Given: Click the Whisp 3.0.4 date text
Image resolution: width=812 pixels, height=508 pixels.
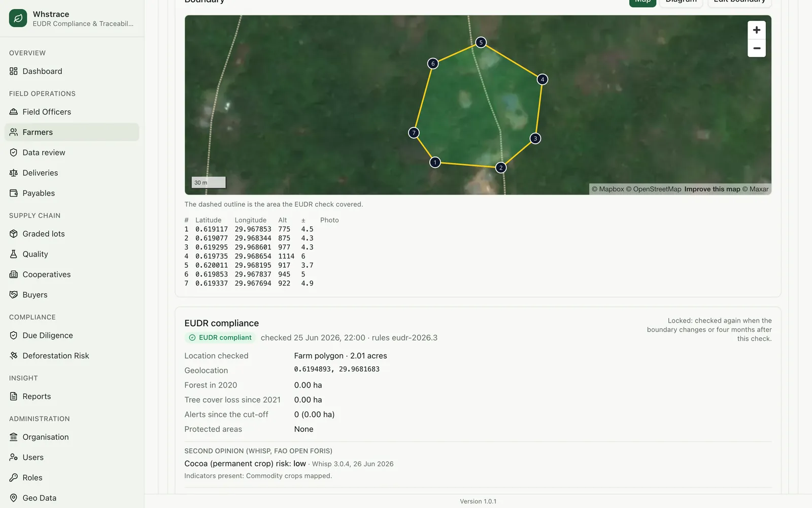Looking at the screenshot, I should [x=353, y=464].
